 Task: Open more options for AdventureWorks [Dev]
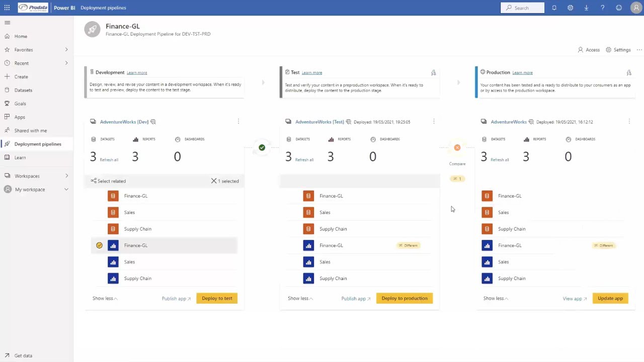pos(238,122)
